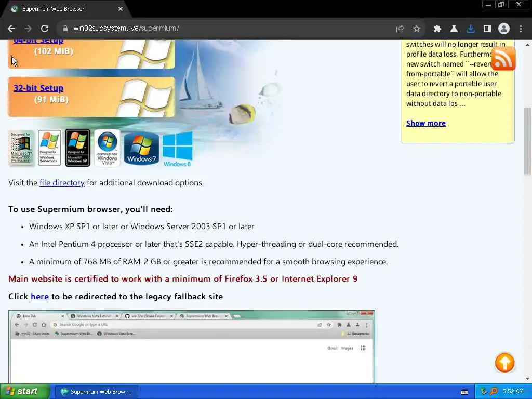532x399 pixels.
Task: Click the padlock site info icon
Action: (x=65, y=29)
